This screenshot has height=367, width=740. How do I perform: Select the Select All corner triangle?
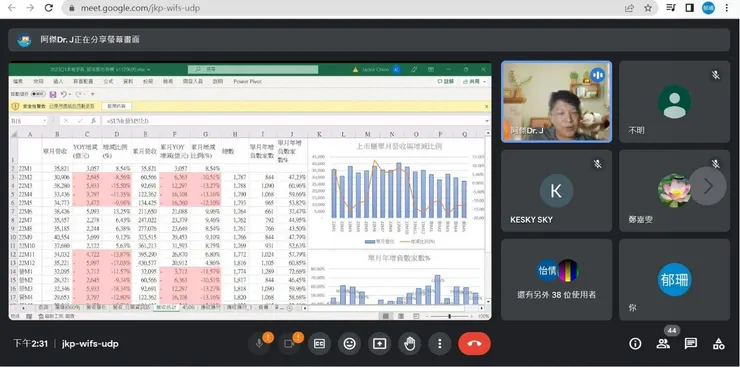tap(14, 134)
